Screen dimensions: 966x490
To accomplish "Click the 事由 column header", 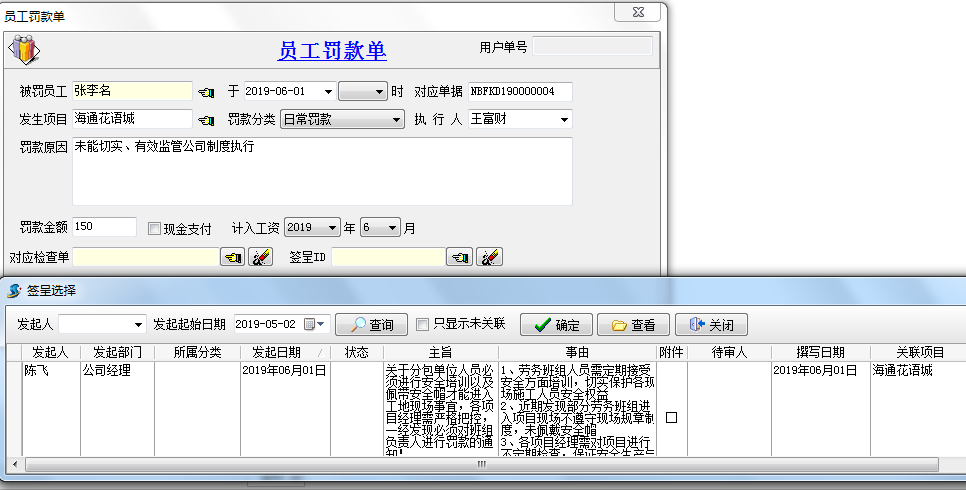I will [x=577, y=352].
